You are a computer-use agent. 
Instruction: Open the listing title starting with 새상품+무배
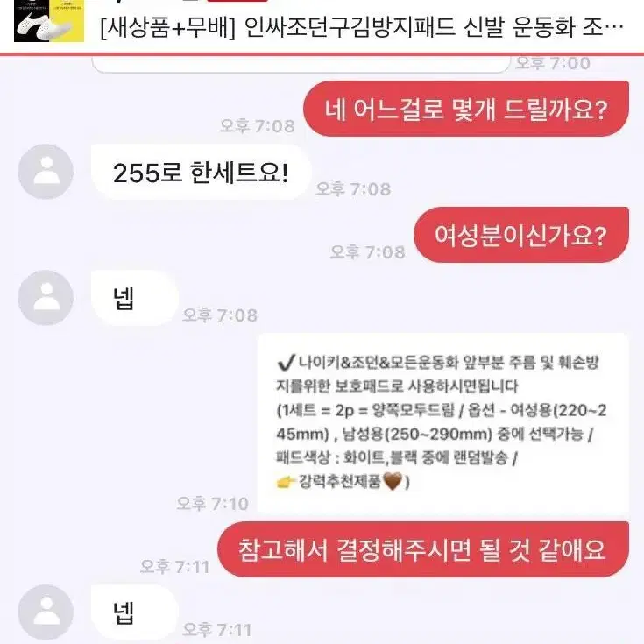(x=362, y=27)
